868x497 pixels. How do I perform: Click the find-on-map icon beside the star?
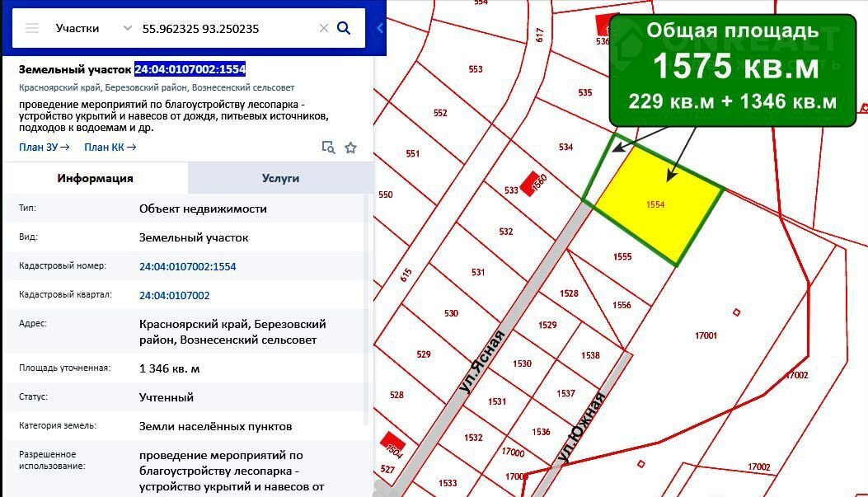pos(328,148)
